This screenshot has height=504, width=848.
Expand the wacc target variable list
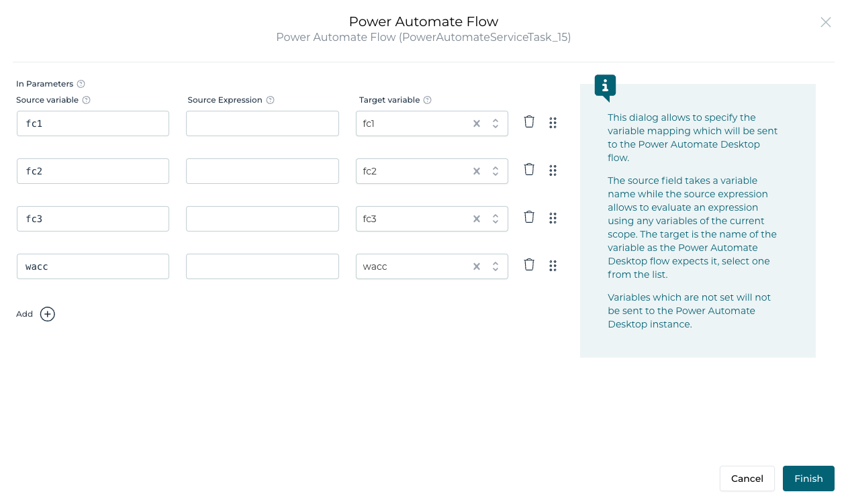coord(494,266)
